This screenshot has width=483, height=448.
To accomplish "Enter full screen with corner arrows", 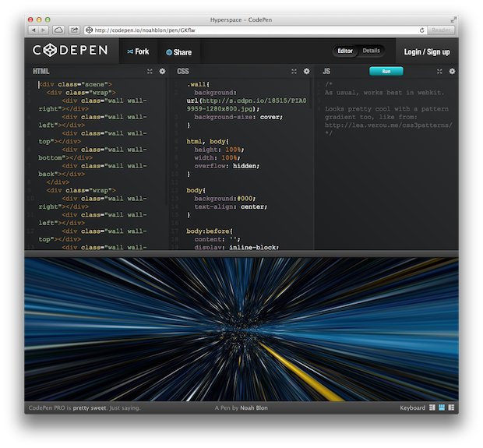I will tap(453, 19).
